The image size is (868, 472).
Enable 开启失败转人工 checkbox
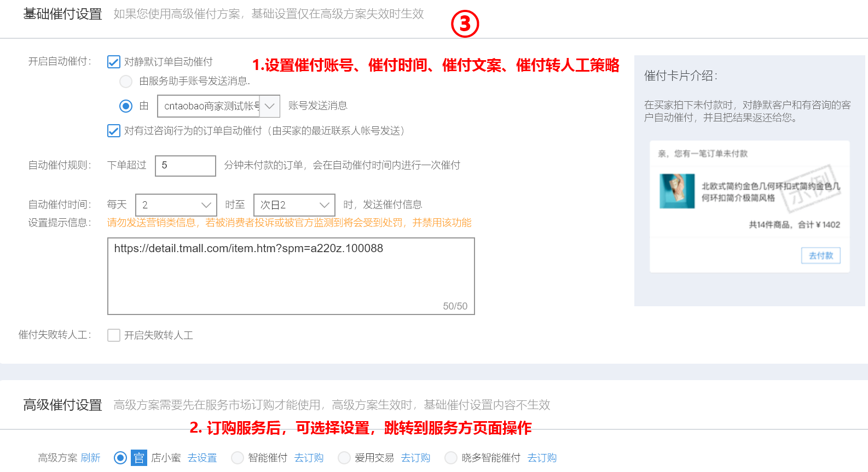coord(114,335)
